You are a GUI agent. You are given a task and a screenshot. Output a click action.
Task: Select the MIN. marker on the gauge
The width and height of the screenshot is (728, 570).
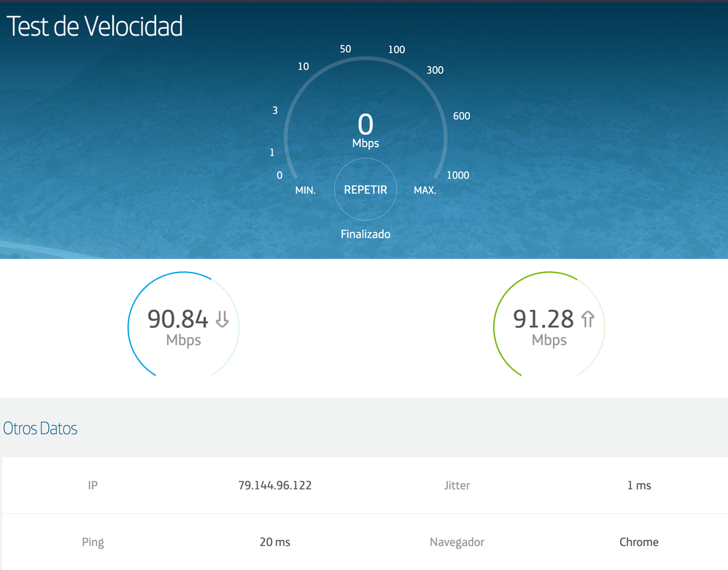tap(305, 190)
